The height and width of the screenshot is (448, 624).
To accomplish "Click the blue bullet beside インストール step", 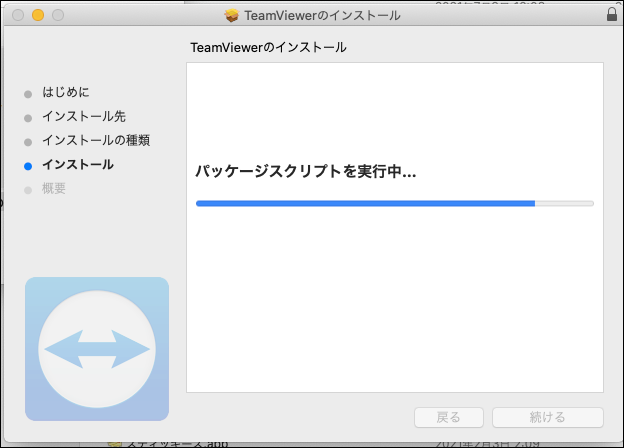I will [28, 166].
